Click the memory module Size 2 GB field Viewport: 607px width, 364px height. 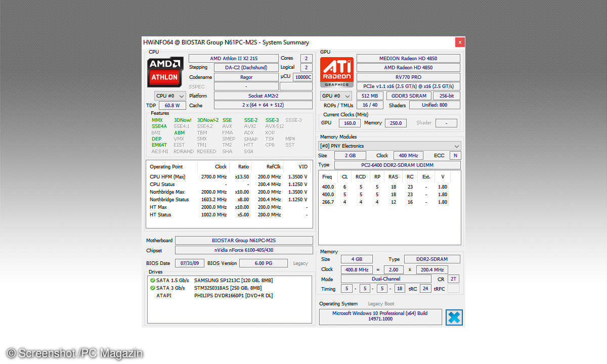pos(351,156)
